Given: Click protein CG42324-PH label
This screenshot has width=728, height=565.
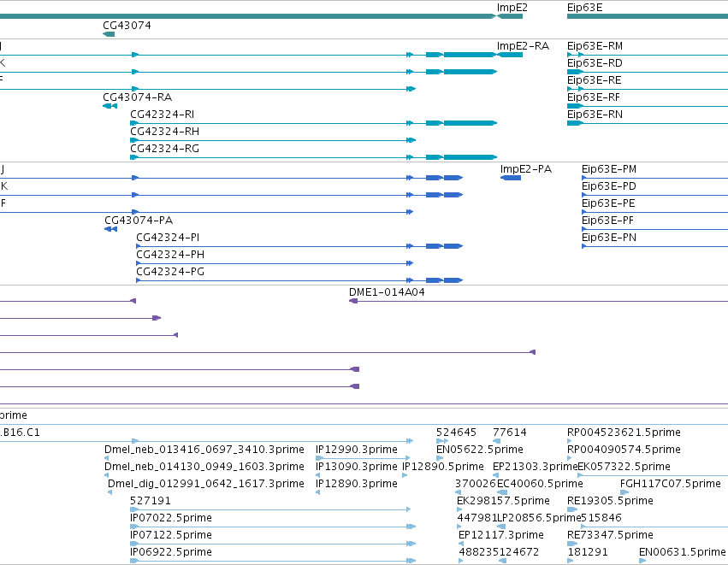Looking at the screenshot, I should click(170, 255).
